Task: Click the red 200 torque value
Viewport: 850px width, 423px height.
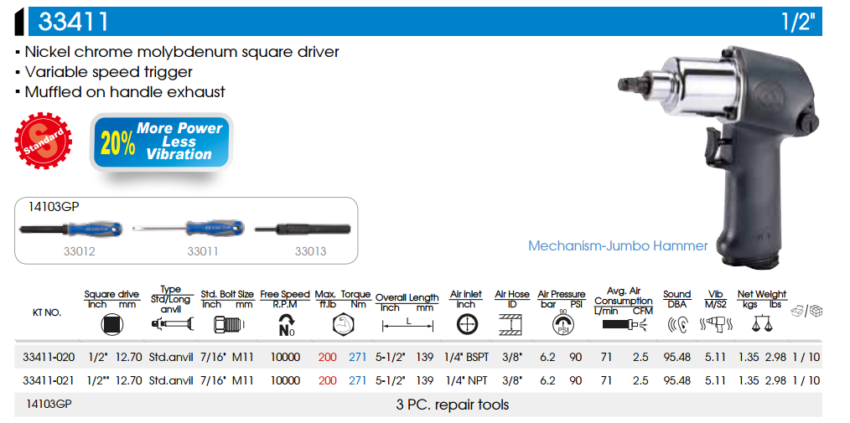Action: click(327, 355)
